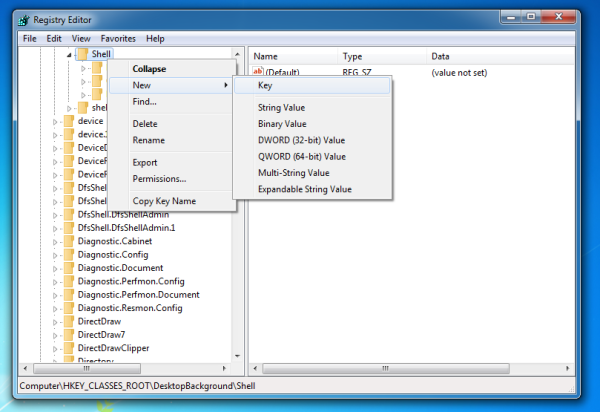Select the DfsShell.DfsShellAdmin.1 key
This screenshot has height=412, width=600.
(126, 228)
